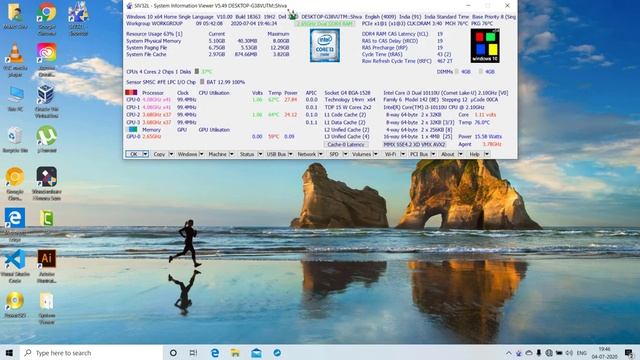The width and height of the screenshot is (640, 360).
Task: Expand the SPD dropdown arrow
Action: 345,154
